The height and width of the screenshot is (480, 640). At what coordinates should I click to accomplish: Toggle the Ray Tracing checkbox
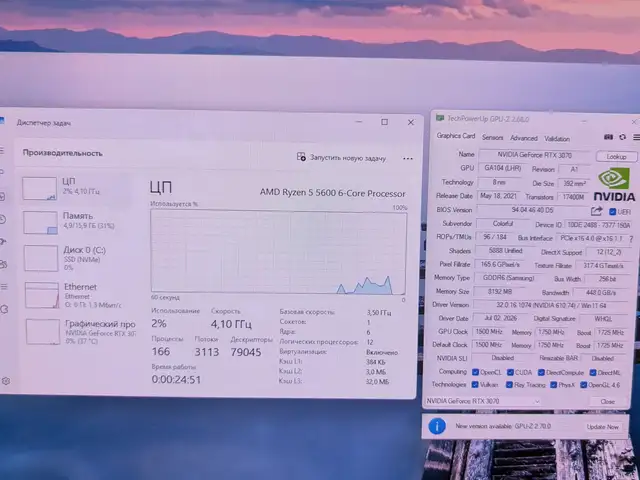[509, 384]
